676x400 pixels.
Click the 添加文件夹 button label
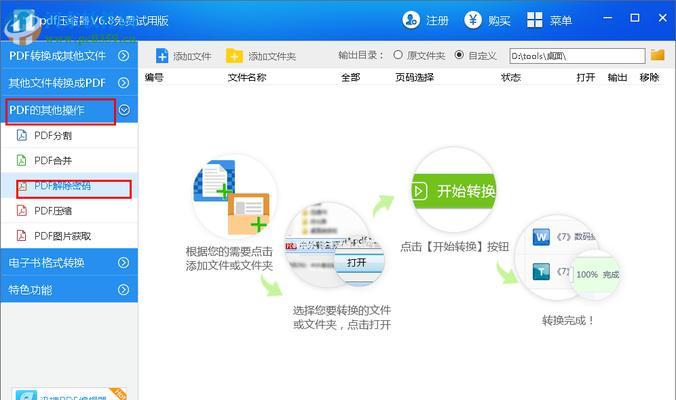tap(272, 56)
